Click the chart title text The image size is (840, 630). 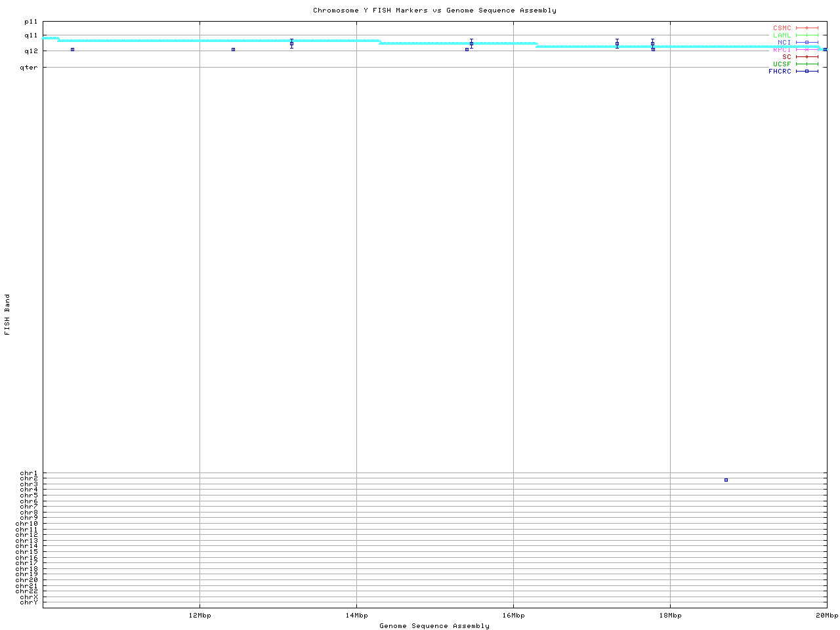[x=434, y=10]
